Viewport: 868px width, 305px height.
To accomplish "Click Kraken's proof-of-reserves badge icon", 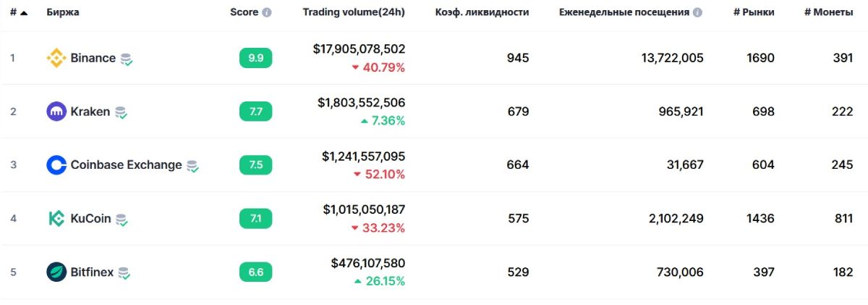I will click(121, 113).
